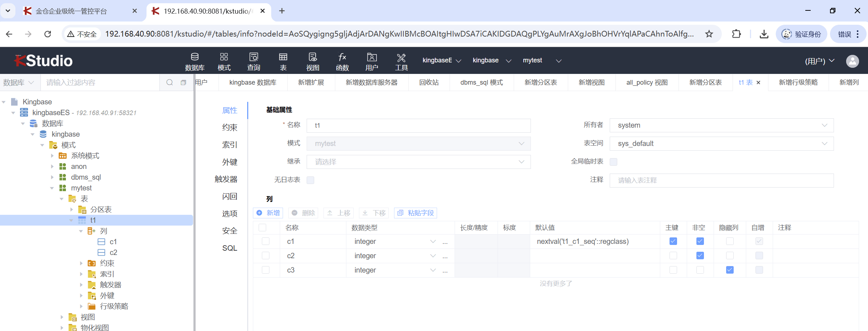Screen dimensions: 868x331
Task: Toggle 无日志表 checkbox
Action: (x=310, y=180)
